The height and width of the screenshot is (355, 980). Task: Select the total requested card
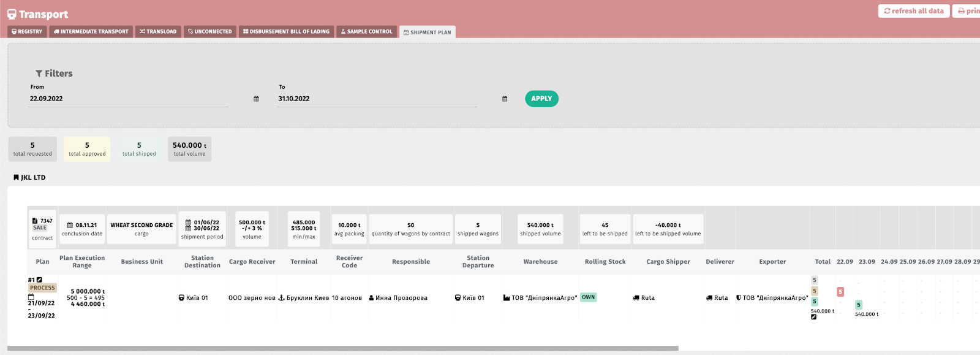32,149
